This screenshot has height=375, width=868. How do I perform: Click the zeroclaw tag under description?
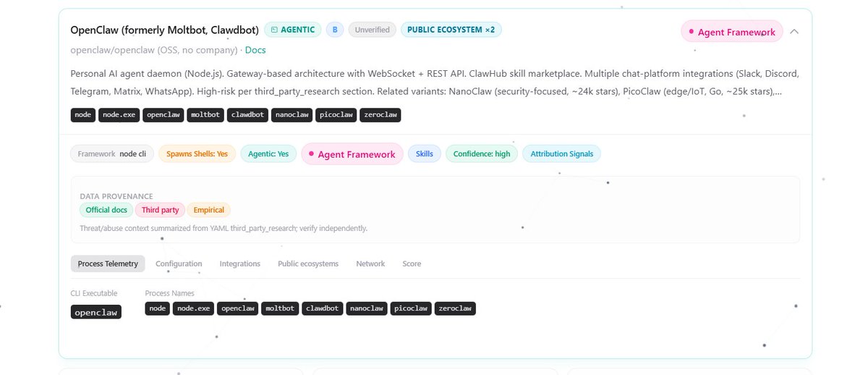point(381,114)
